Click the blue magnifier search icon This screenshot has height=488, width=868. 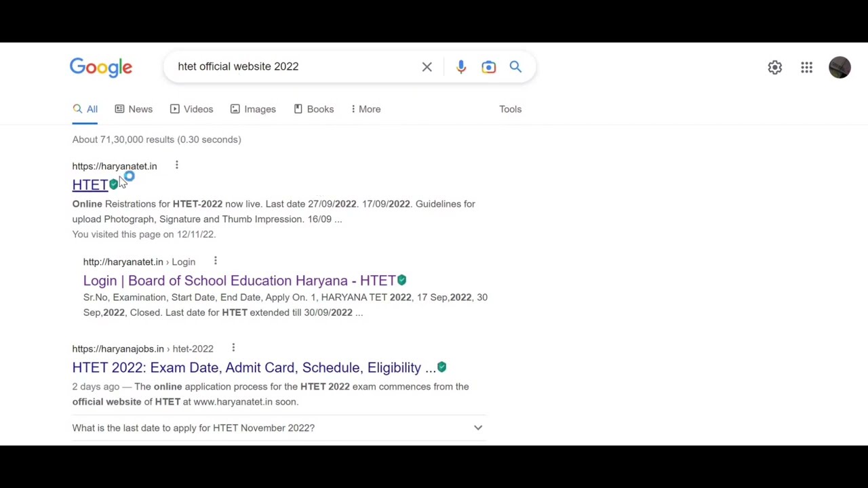click(x=515, y=66)
